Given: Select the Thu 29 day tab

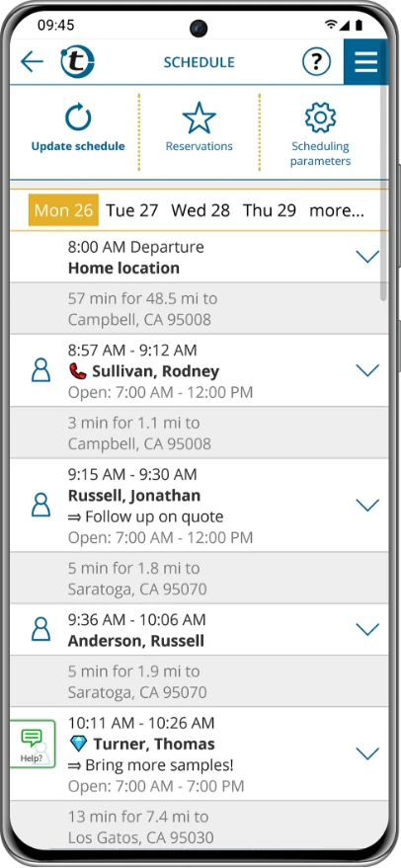Looking at the screenshot, I should (270, 210).
